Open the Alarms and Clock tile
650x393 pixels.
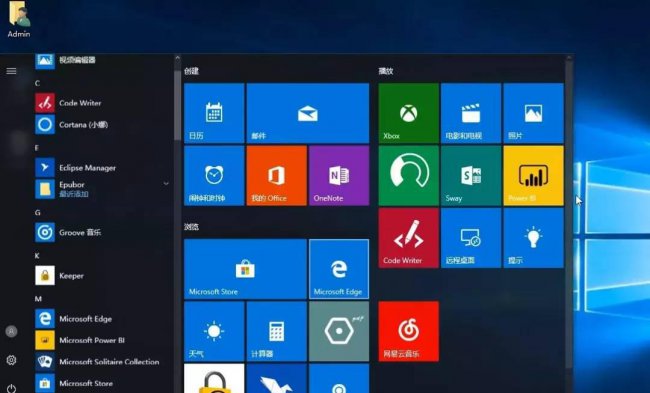214,175
